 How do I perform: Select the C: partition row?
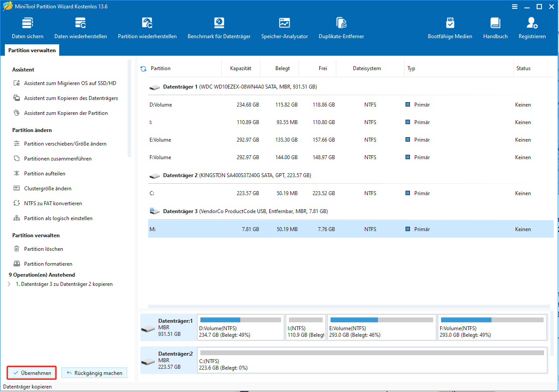tap(351, 193)
